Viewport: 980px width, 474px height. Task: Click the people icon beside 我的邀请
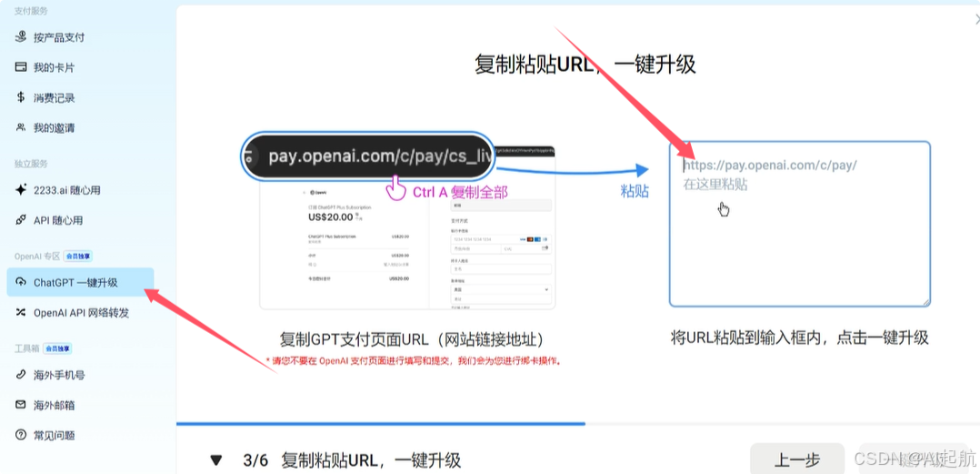pyautogui.click(x=21, y=127)
